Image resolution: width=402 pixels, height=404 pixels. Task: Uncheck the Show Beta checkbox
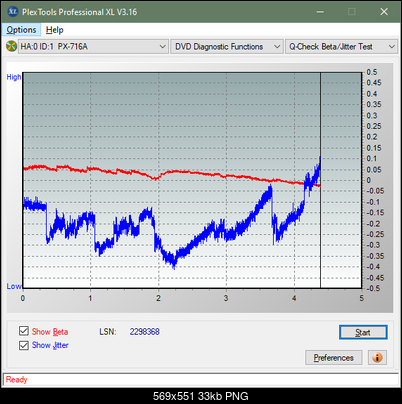24,331
